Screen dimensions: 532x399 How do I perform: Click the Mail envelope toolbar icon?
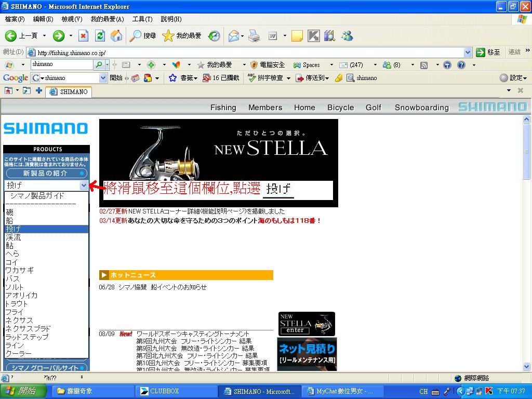[x=233, y=36]
